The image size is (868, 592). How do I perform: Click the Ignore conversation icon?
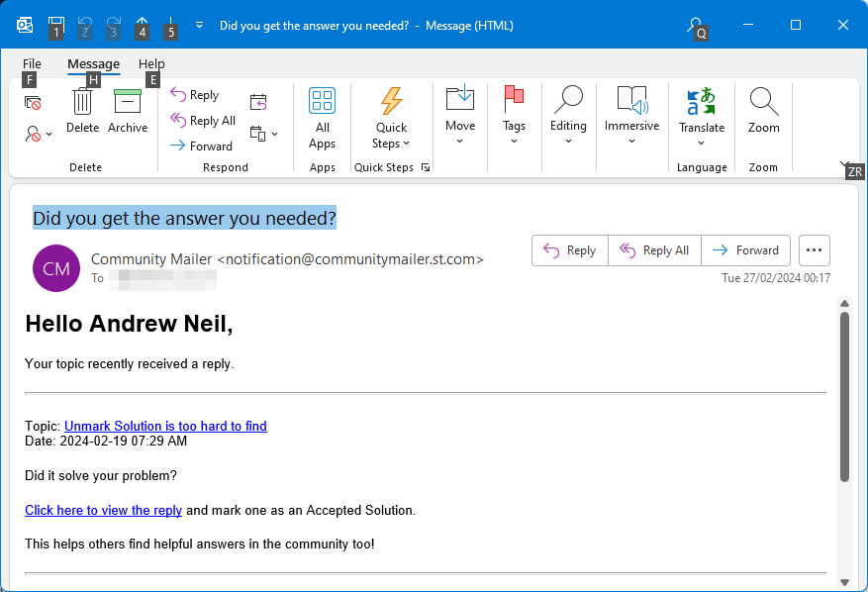click(x=33, y=102)
